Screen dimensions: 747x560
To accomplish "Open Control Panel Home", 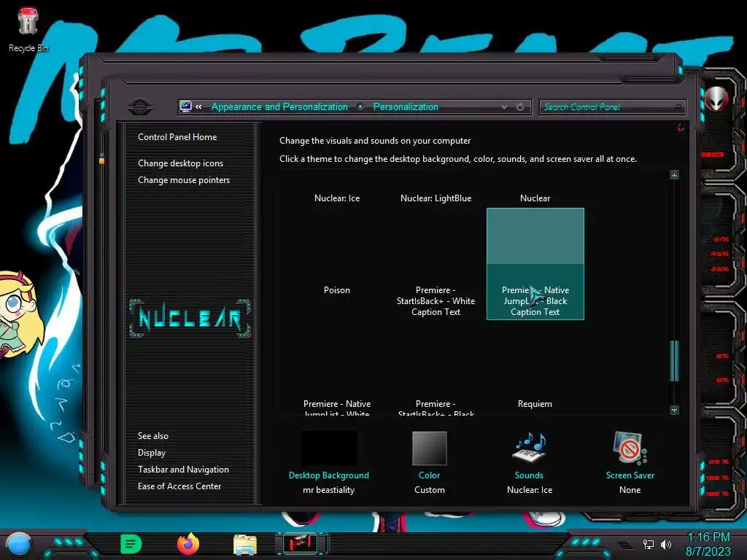I will (x=177, y=136).
